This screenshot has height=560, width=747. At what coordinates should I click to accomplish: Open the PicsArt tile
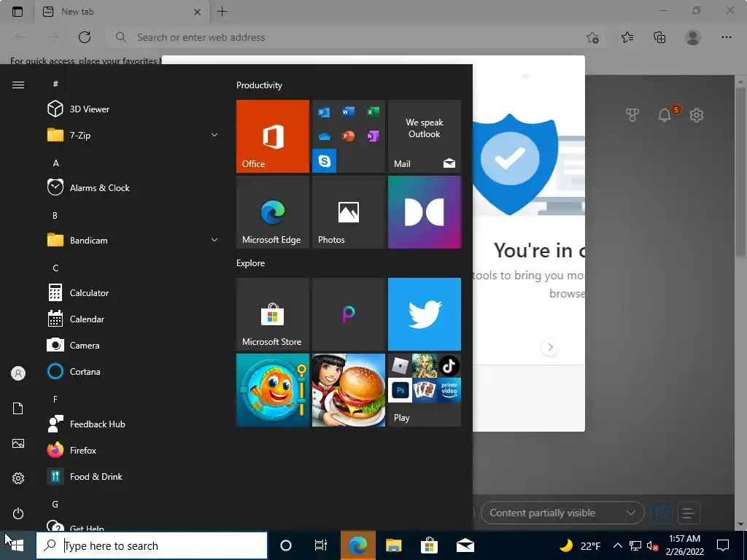click(349, 314)
